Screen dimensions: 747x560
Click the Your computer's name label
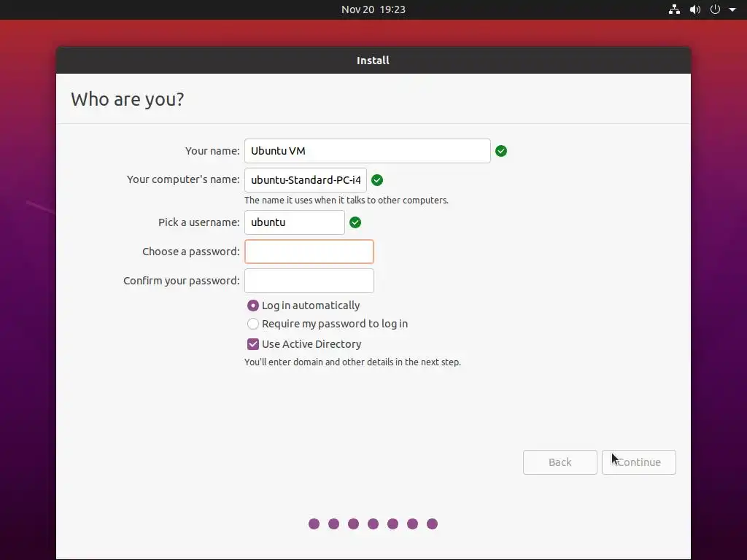point(183,179)
